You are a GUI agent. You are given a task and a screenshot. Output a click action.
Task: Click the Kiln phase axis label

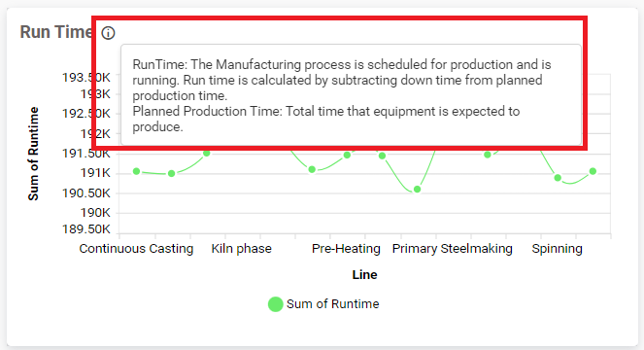tap(242, 249)
